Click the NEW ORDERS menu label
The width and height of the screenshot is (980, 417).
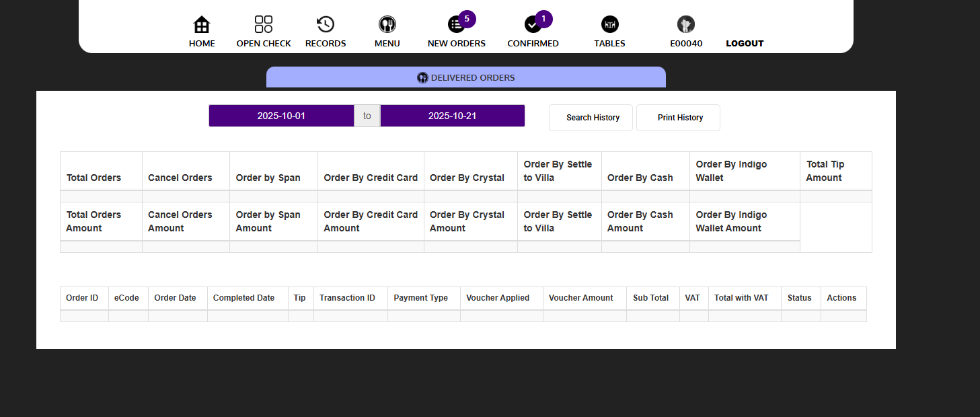point(456,44)
